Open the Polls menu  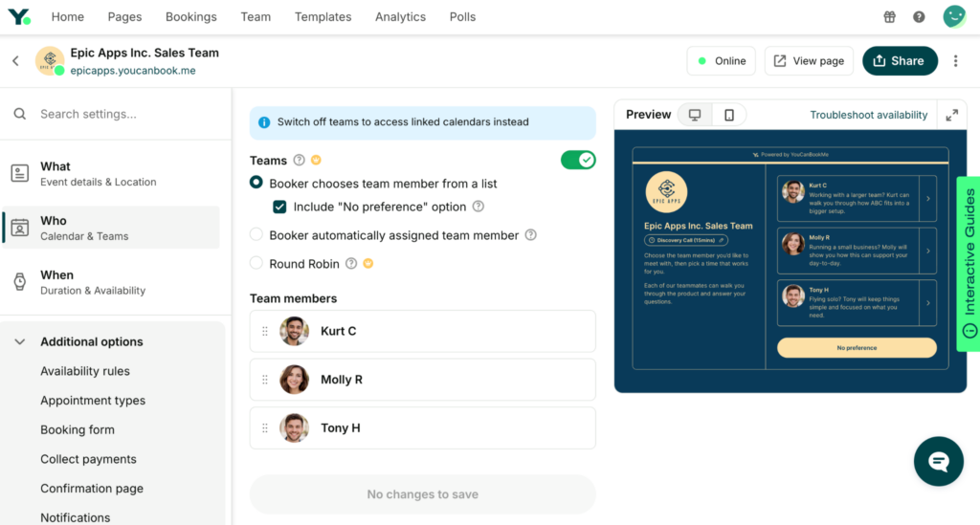[462, 17]
